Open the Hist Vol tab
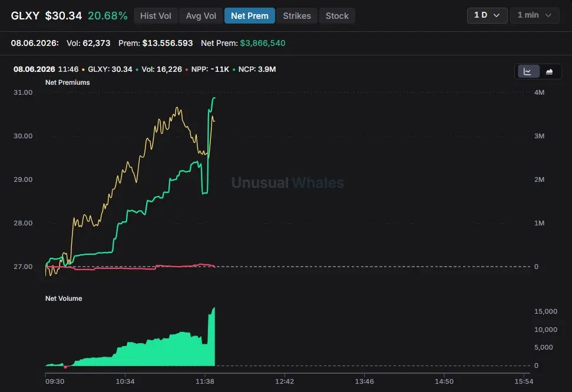Viewport: 572px width, 392px height. coord(156,16)
